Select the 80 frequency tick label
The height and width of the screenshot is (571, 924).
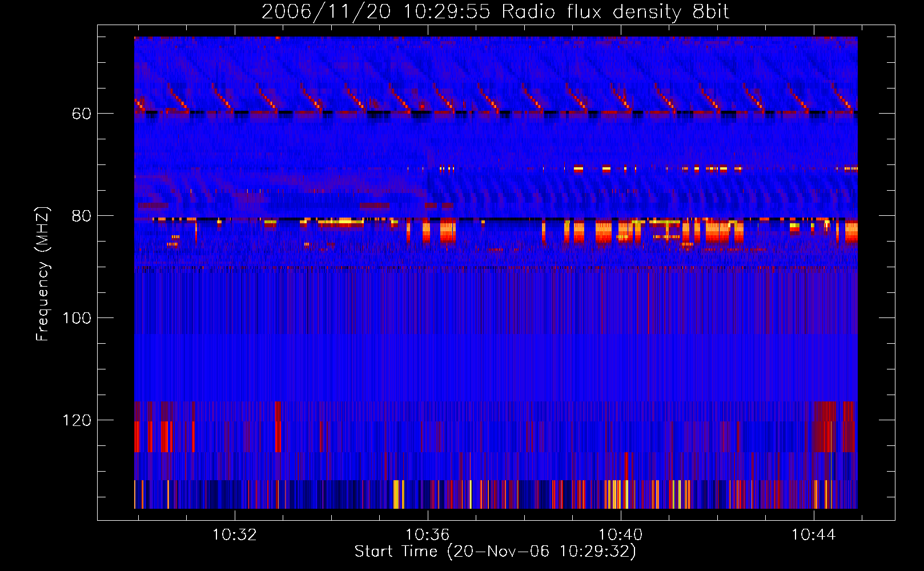81,216
